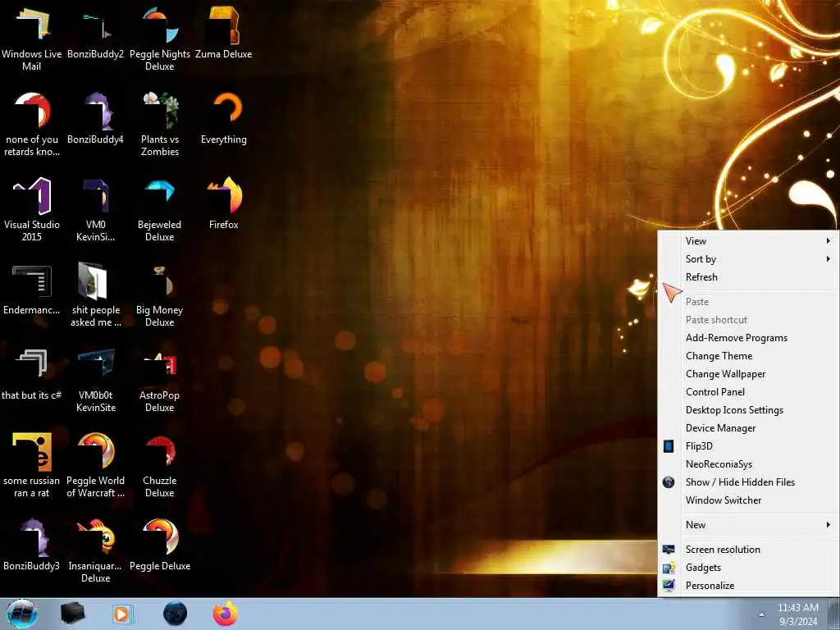Viewport: 840px width, 630px height.
Task: Choose Change Wallpaper menu entry
Action: 748,374
